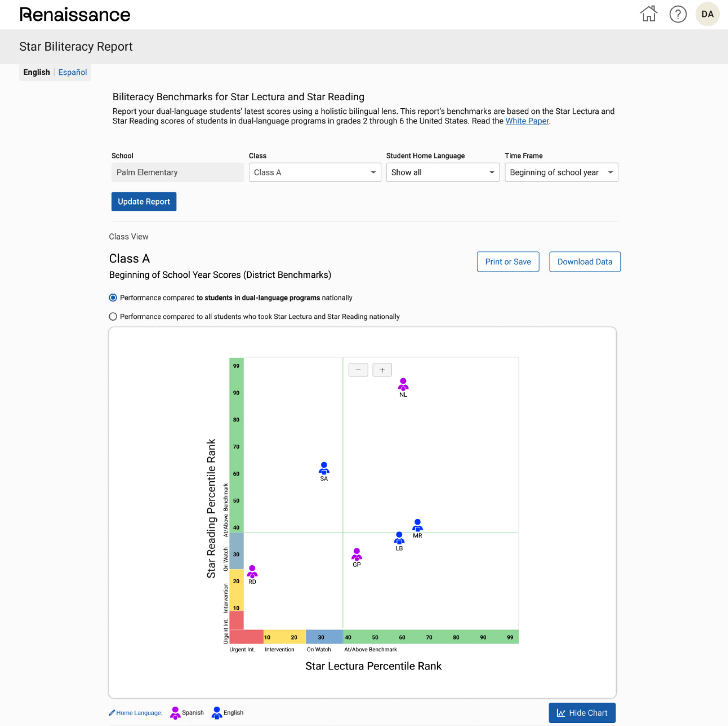Zoom in the chart with plus button
The width and height of the screenshot is (728, 726).
click(382, 370)
